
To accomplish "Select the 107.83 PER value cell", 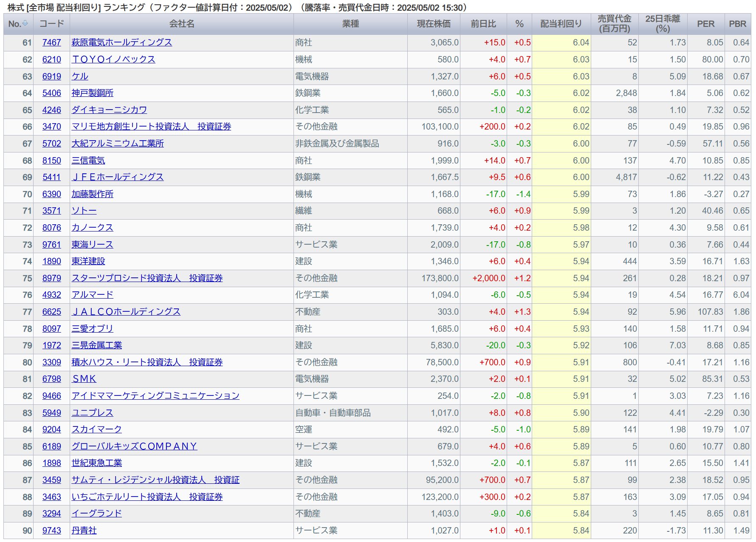I will point(706,312).
